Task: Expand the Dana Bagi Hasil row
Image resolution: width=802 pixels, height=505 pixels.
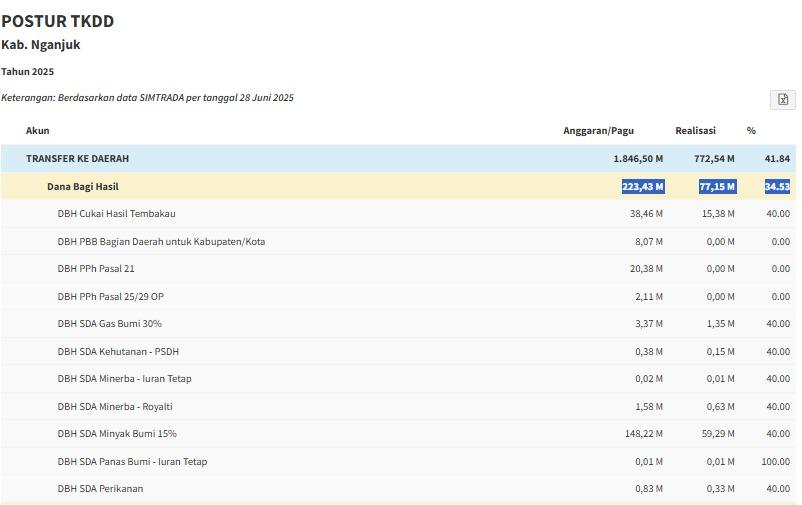Action: [83, 187]
